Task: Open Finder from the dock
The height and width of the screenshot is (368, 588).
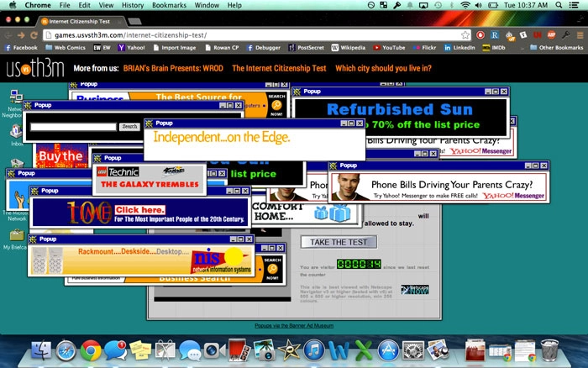Action: click(x=41, y=350)
